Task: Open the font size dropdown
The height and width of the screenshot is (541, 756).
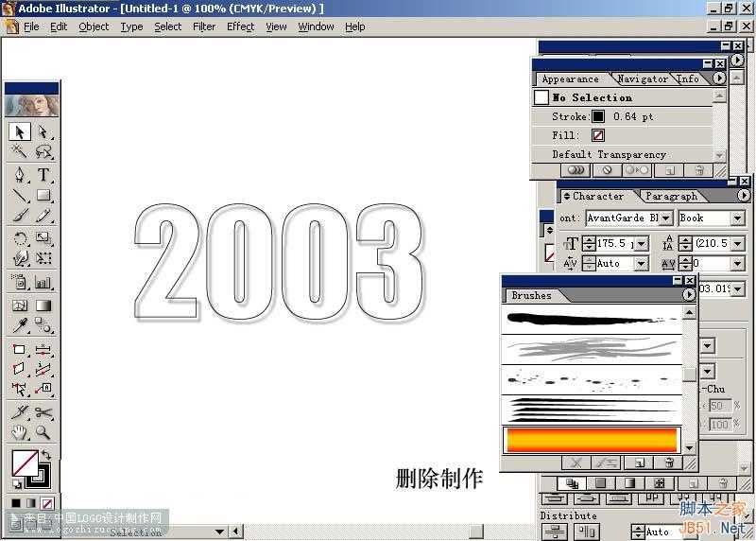Action: [x=642, y=244]
